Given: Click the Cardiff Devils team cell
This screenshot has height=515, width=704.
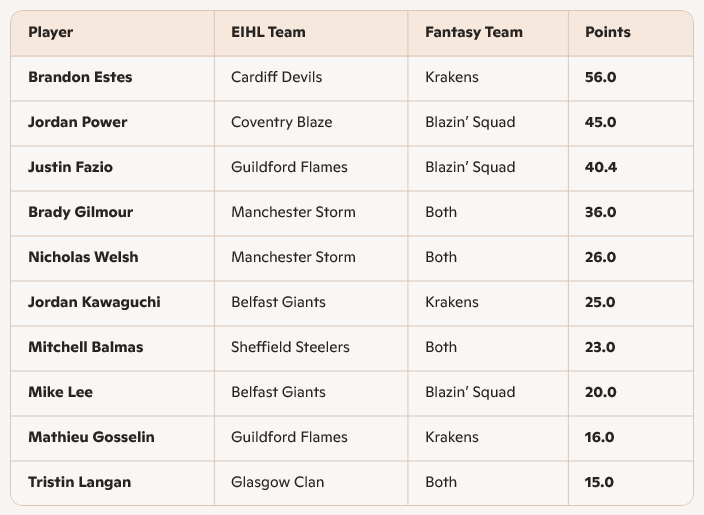Looking at the screenshot, I should point(276,77).
